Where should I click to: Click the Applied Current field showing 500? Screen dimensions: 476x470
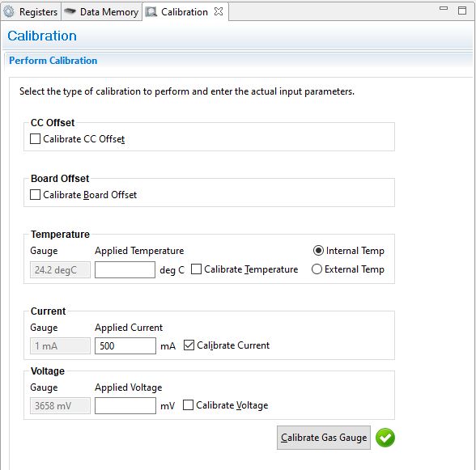(x=125, y=346)
